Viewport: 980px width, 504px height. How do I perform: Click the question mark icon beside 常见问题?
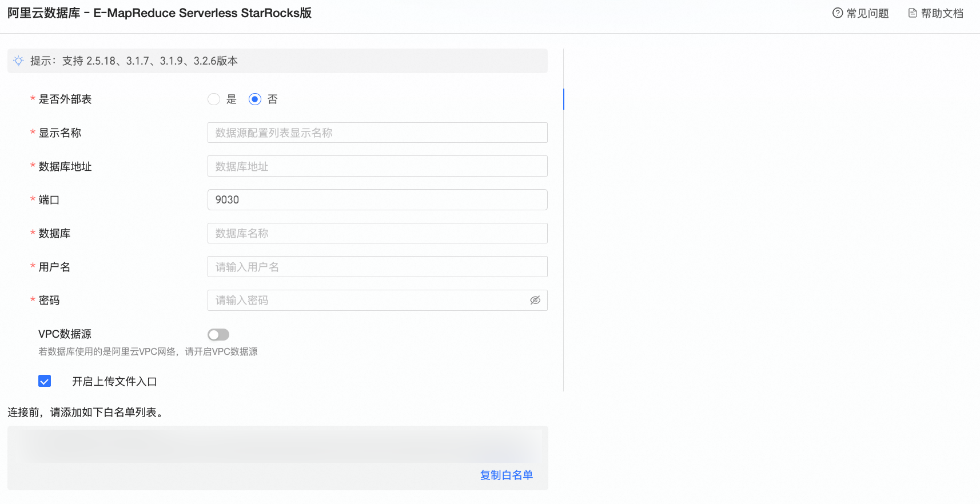pos(838,13)
